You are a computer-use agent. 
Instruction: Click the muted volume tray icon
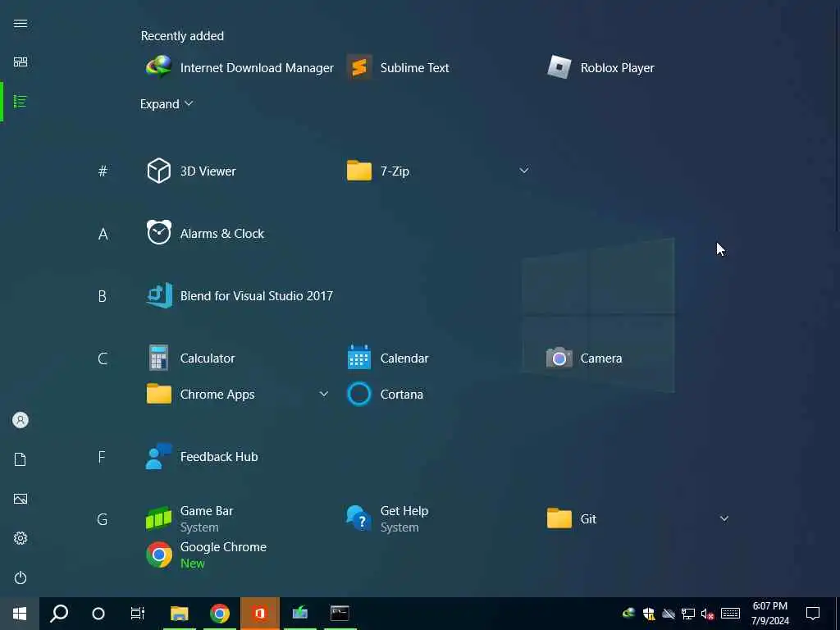[708, 614]
